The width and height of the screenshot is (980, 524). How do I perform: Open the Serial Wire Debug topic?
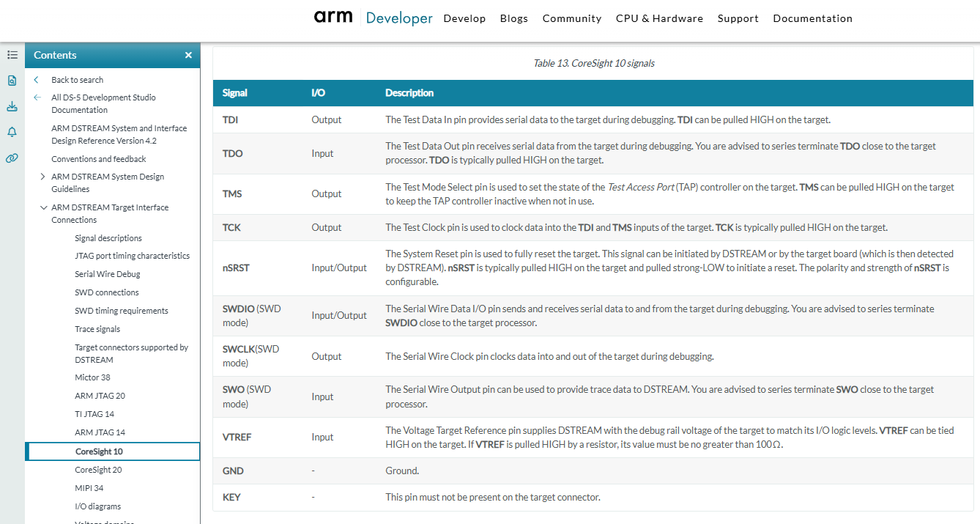(x=107, y=274)
